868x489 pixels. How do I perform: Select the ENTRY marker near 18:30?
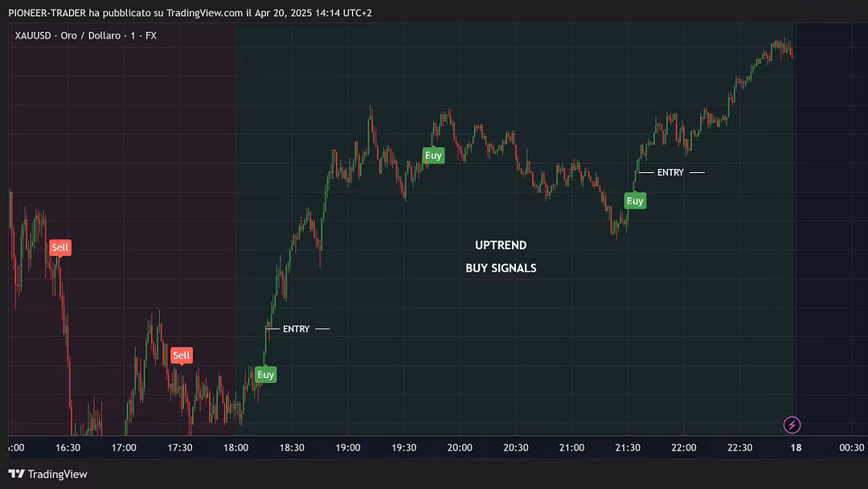pyautogui.click(x=296, y=329)
